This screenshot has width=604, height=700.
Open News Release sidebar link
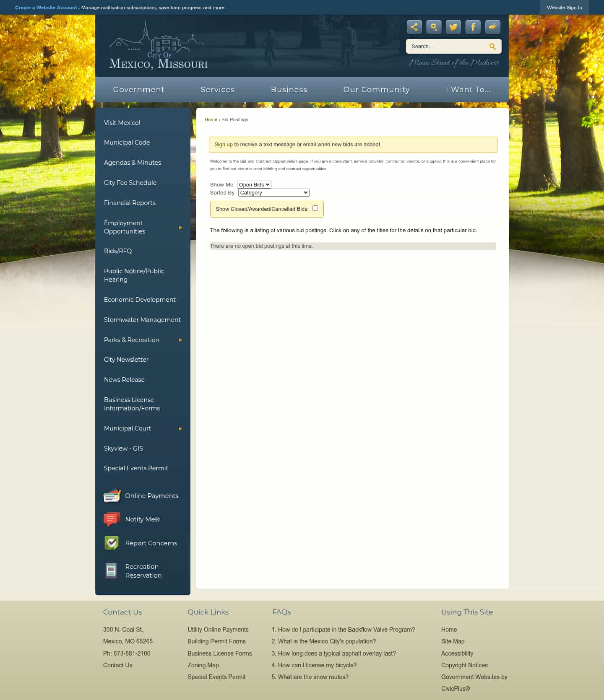tap(124, 380)
